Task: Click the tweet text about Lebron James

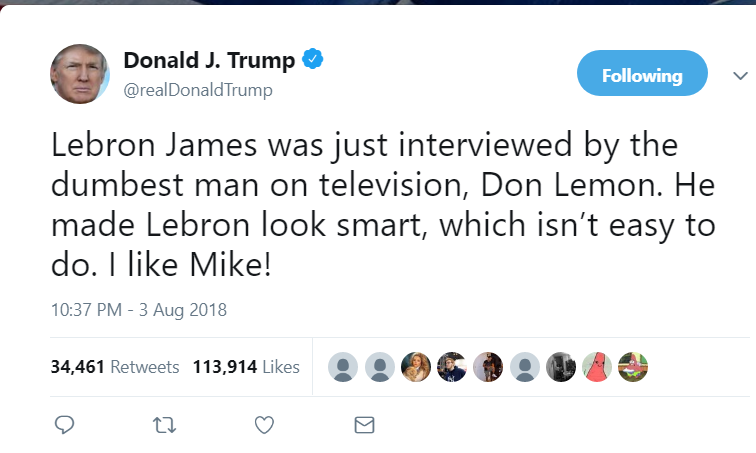Action: [x=383, y=205]
